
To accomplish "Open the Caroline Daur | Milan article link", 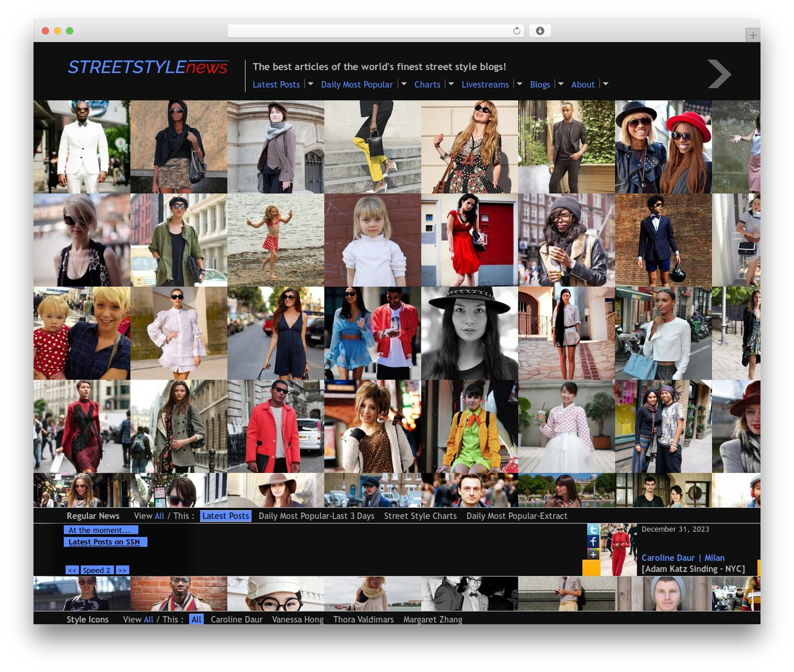I will tap(683, 558).
